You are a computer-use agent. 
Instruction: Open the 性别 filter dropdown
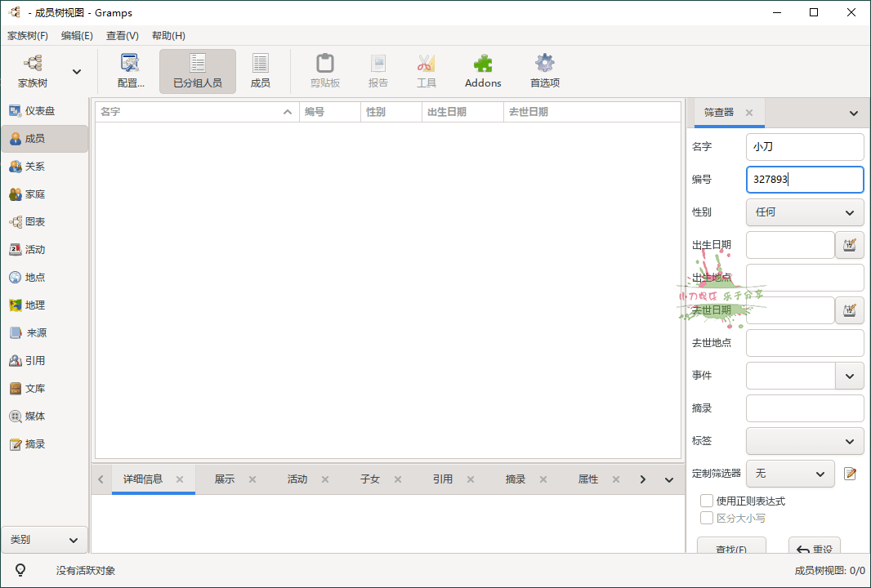click(x=804, y=212)
